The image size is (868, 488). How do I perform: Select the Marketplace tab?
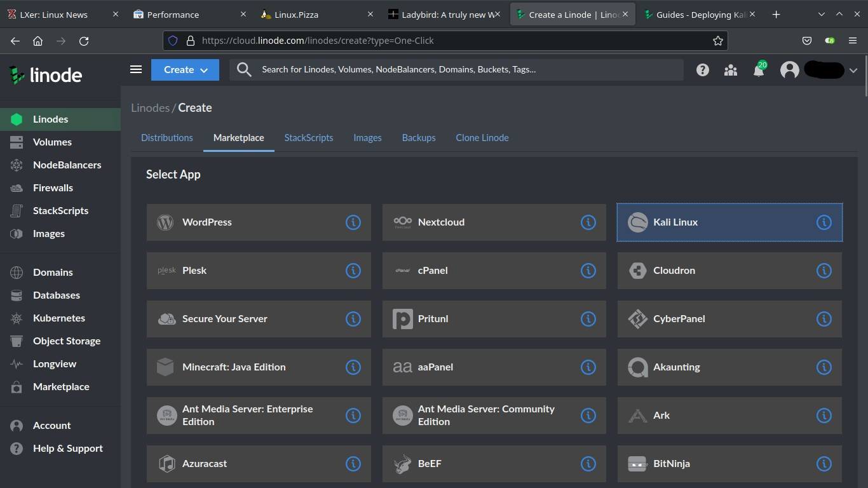point(239,138)
